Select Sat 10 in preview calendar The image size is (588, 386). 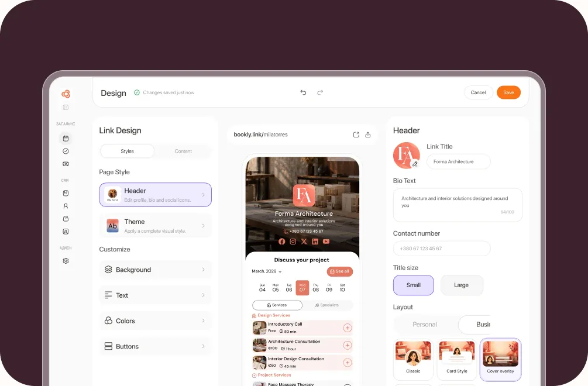click(342, 288)
